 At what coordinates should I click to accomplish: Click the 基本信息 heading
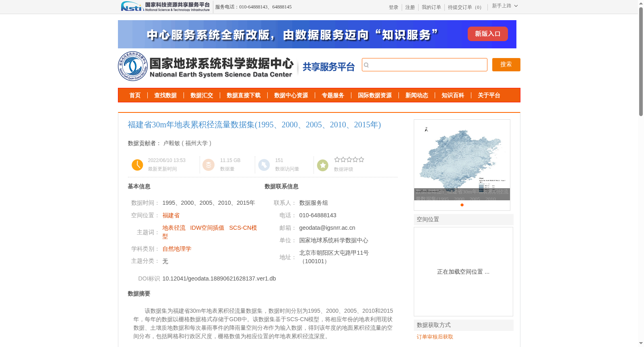coord(139,186)
